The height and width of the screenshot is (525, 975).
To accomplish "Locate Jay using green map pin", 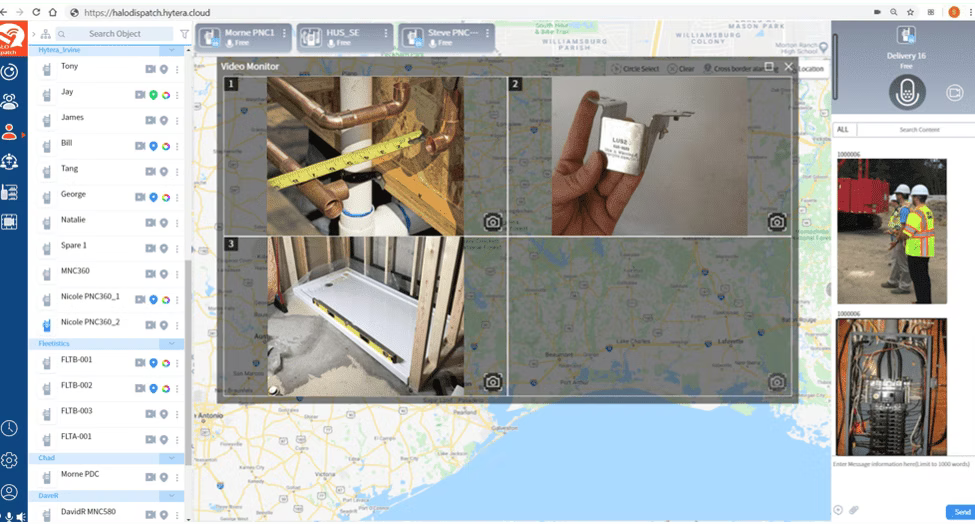I will coord(154,95).
